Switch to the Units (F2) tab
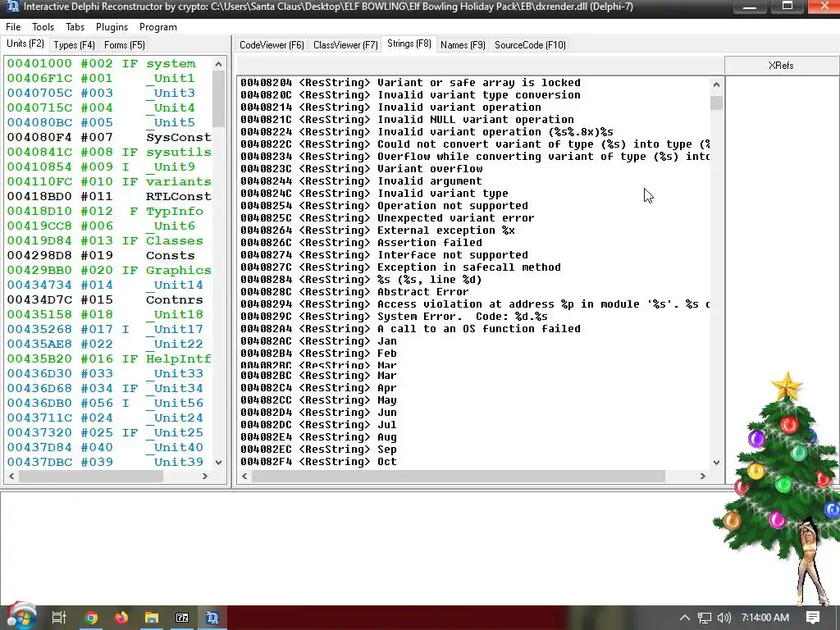Screen dimensions: 840x630 click(25, 44)
